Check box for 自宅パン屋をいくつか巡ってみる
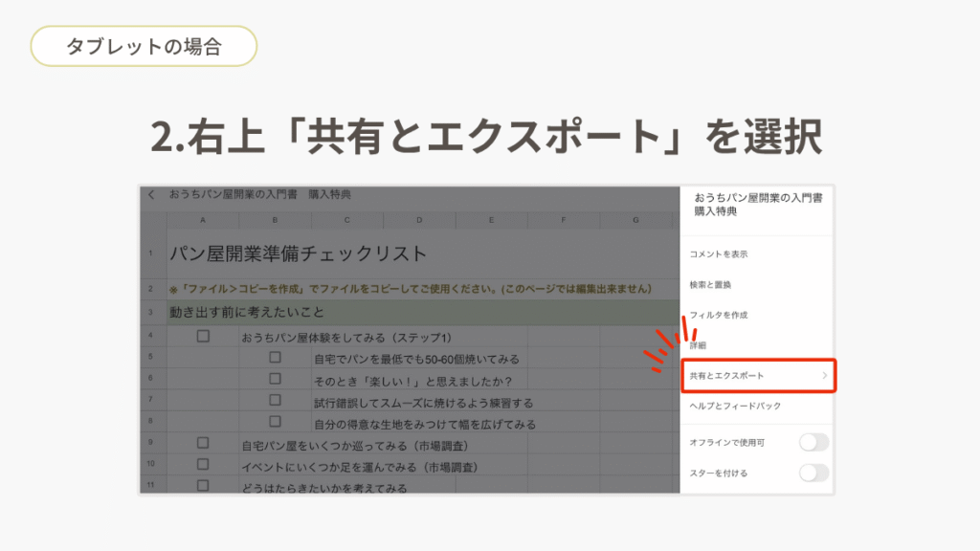This screenshot has width=980, height=551. pos(203,443)
